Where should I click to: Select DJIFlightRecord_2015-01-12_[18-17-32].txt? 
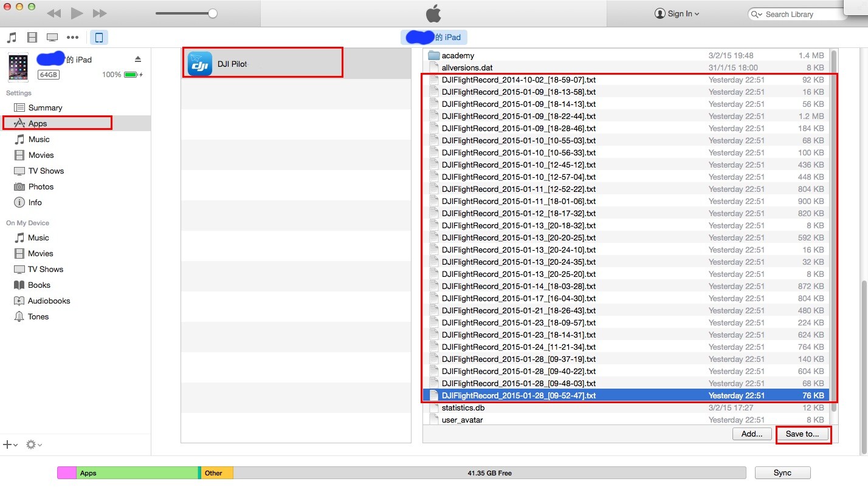pyautogui.click(x=626, y=213)
